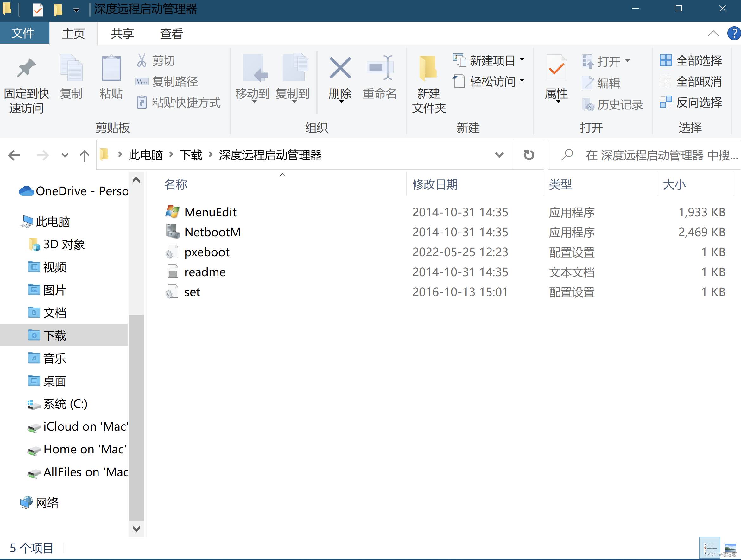Click the Properties (属性) checkmark icon
Image resolution: width=741 pixels, height=560 pixels.
click(x=556, y=68)
